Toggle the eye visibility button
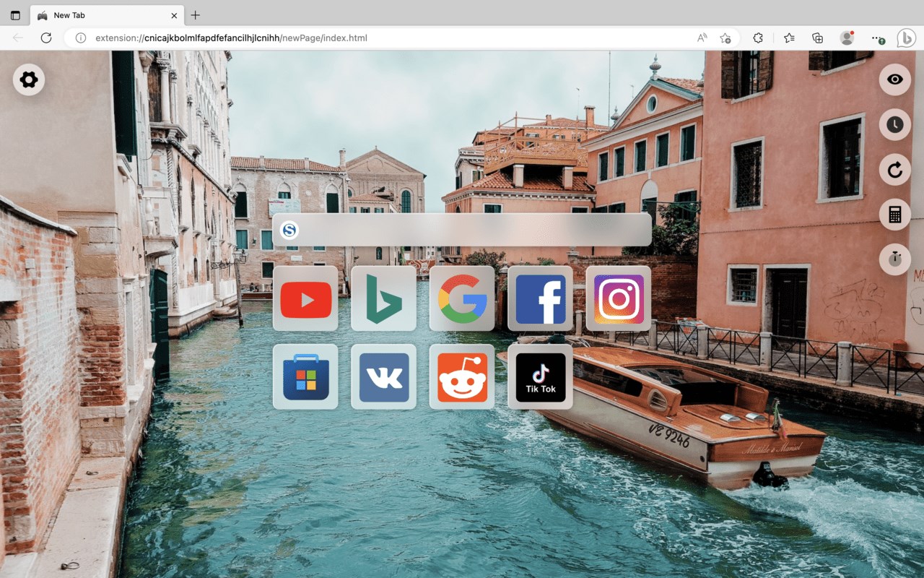 click(895, 79)
